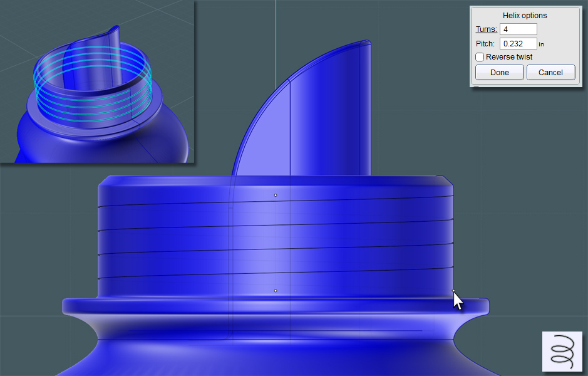Click the helix radius point at cursor
This screenshot has width=588, height=376.
tap(453, 291)
